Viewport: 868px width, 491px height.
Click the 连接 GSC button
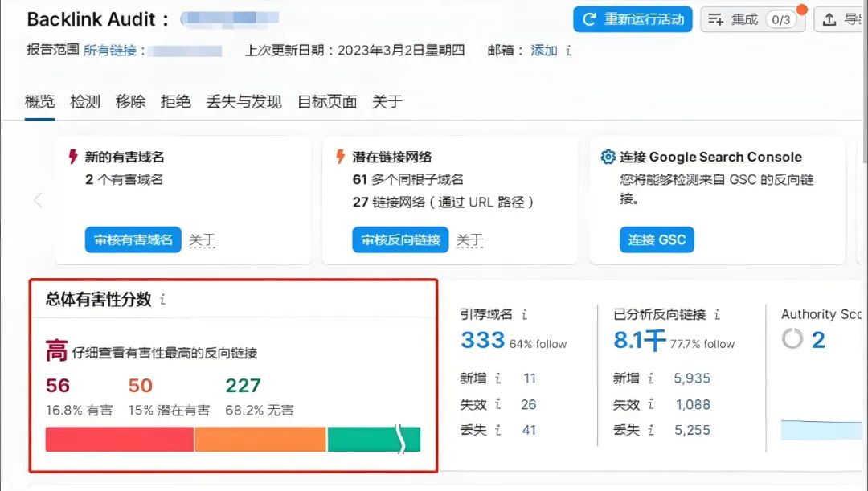(x=657, y=239)
